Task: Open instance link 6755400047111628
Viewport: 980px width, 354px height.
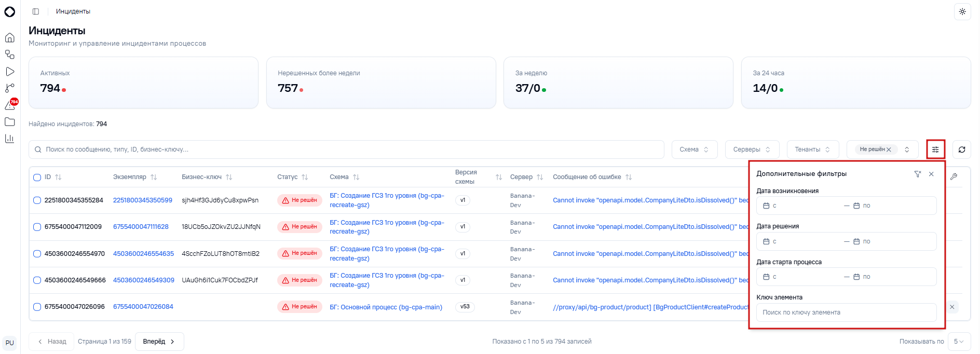Action: tap(141, 227)
